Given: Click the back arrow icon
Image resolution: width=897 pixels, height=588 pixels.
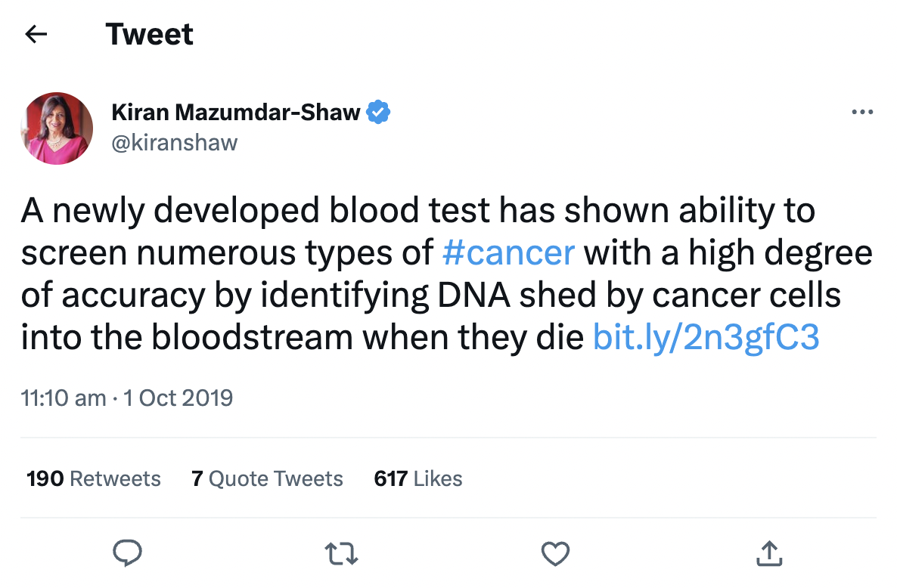Looking at the screenshot, I should [36, 34].
